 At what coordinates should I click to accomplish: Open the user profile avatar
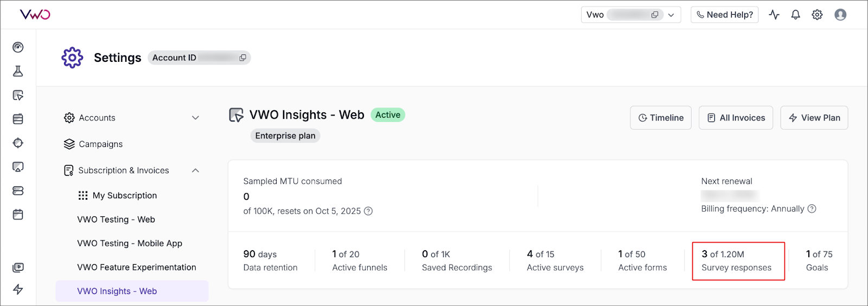[x=840, y=15]
